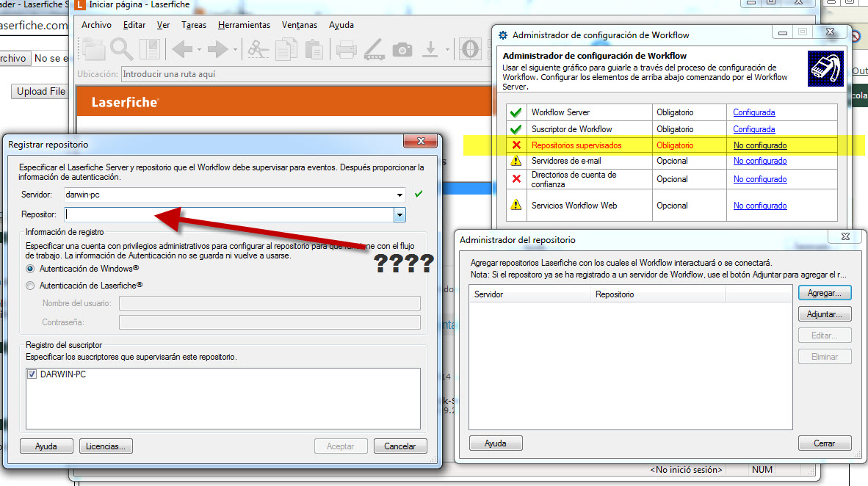Click the back arrow in Laserfiche toolbar

coord(181,50)
